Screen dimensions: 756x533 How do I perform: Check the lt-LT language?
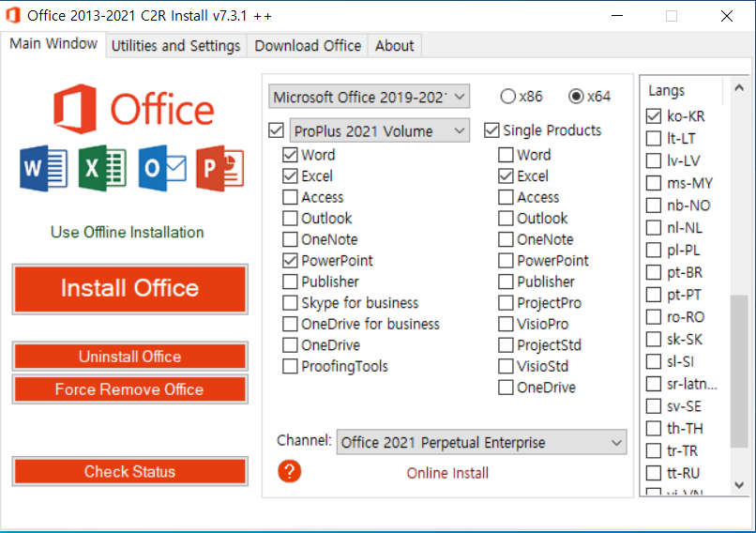[x=654, y=139]
